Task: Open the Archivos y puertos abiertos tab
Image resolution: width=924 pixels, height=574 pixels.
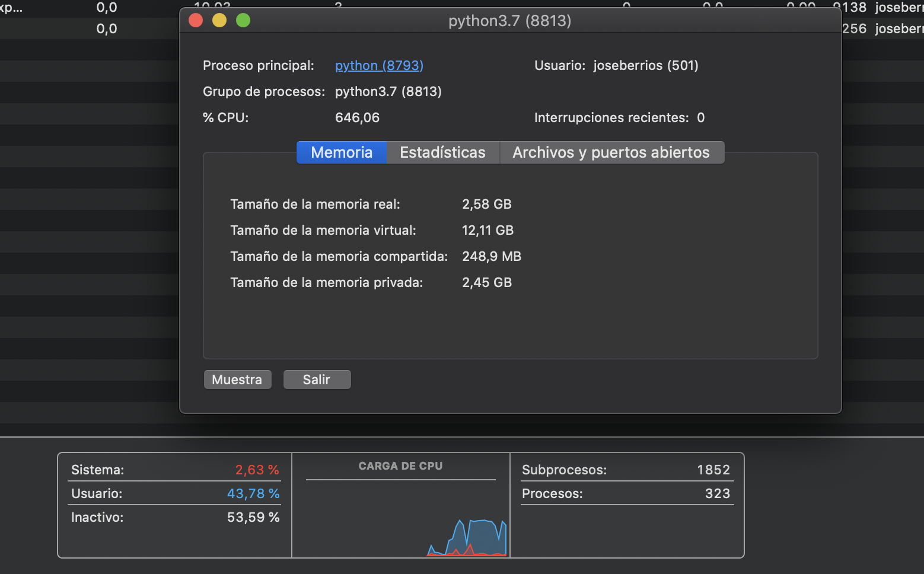Action: [x=611, y=152]
